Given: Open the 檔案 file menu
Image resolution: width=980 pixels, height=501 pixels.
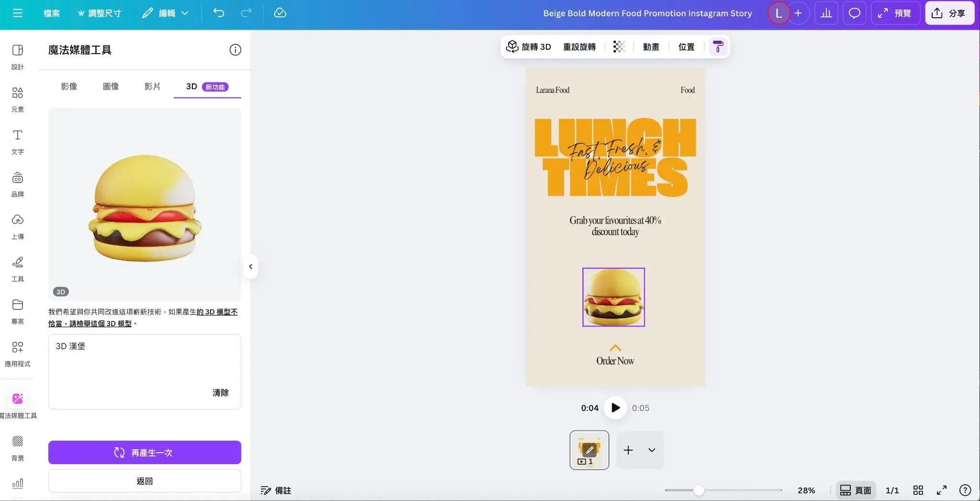Looking at the screenshot, I should click(x=52, y=13).
